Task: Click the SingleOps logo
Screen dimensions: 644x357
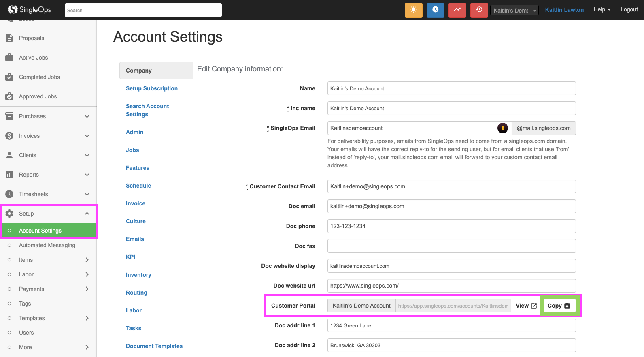Action: [29, 10]
